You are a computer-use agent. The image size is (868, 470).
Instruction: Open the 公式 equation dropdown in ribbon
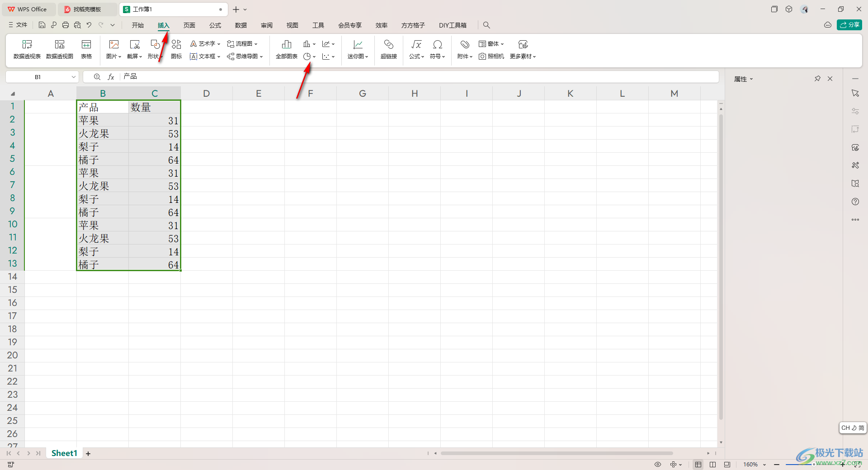click(416, 49)
